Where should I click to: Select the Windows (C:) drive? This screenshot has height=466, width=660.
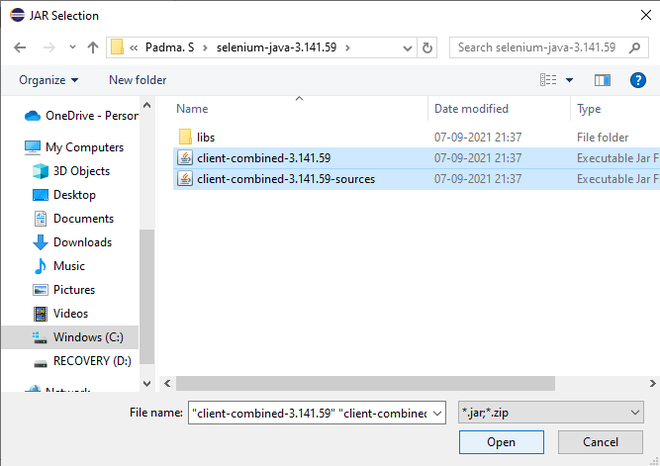(x=70, y=337)
